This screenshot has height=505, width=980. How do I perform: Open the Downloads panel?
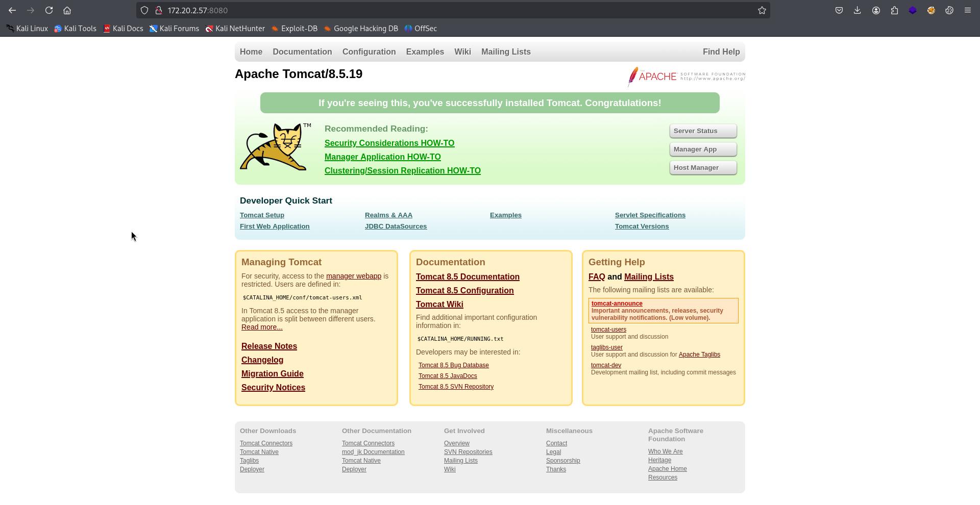[x=857, y=10]
